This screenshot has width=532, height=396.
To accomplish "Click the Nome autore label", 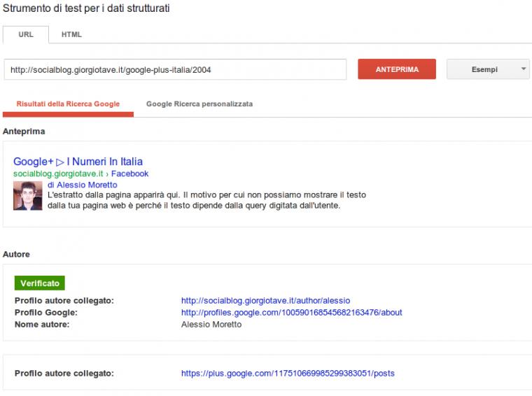I will (42, 325).
